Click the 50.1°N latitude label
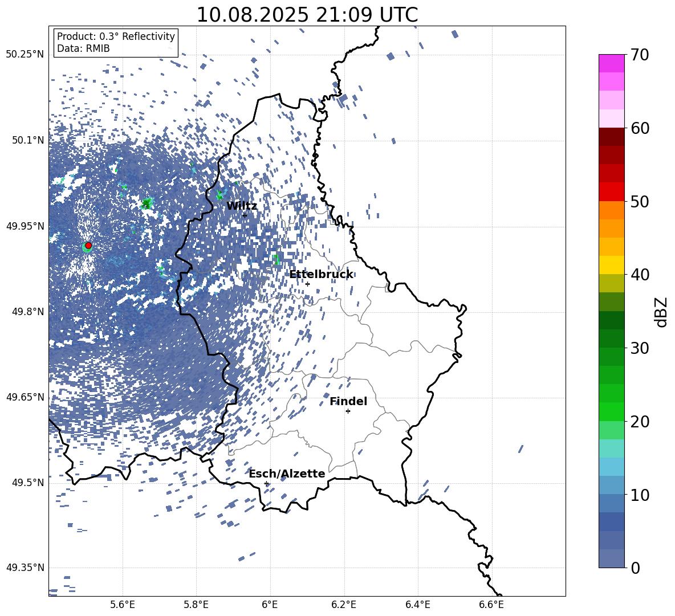This screenshot has width=675, height=616. click(x=29, y=140)
